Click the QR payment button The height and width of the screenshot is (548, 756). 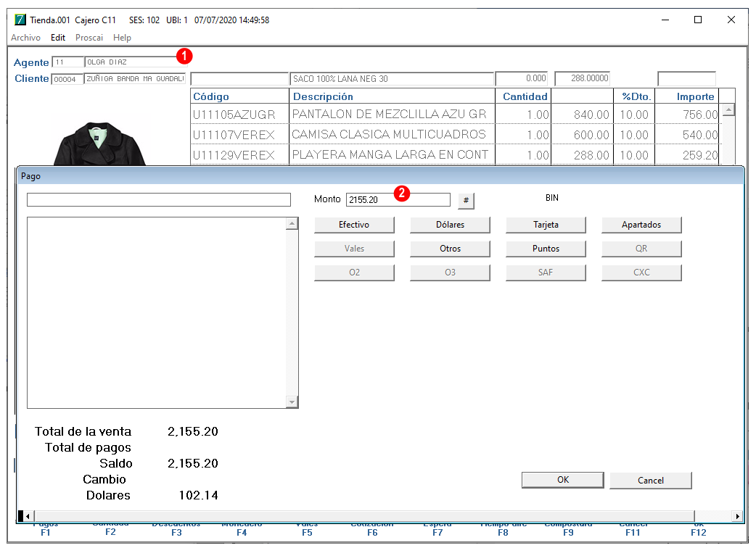coord(641,249)
